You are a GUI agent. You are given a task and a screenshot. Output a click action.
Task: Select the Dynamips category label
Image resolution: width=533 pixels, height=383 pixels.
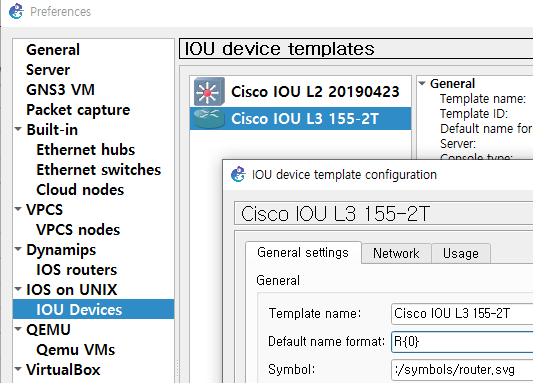(61, 250)
